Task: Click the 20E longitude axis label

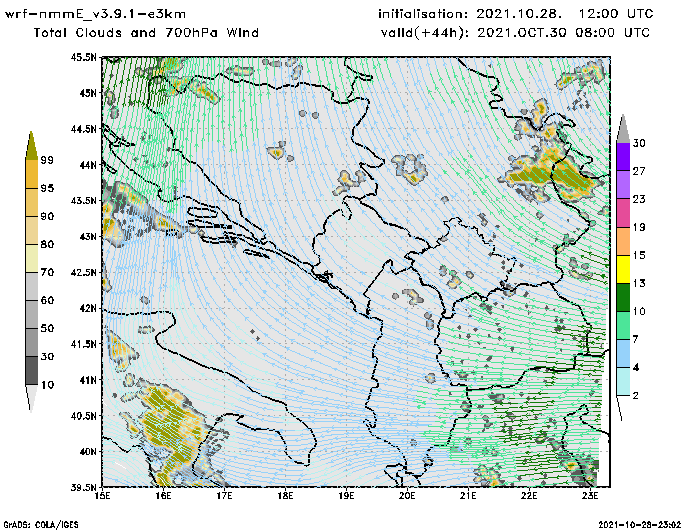Action: [407, 496]
